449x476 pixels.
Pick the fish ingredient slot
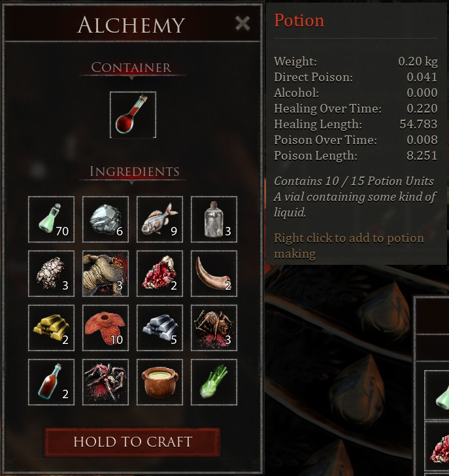(x=159, y=219)
